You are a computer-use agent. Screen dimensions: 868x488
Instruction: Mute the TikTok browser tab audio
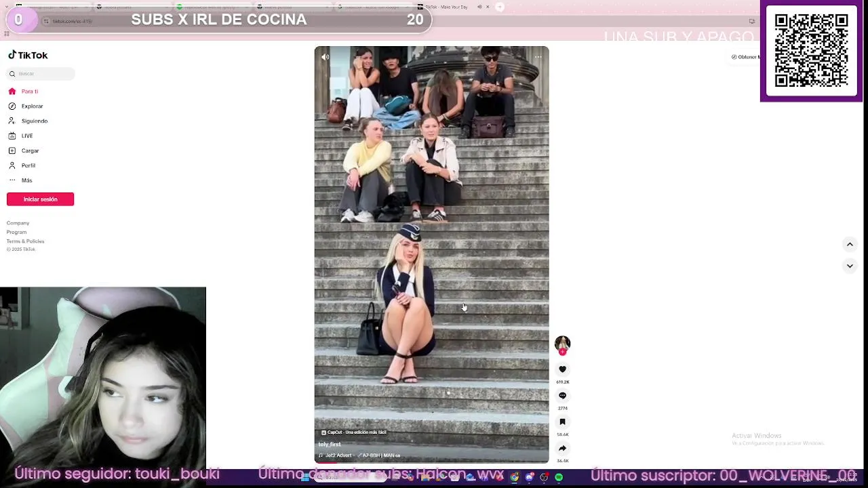pyautogui.click(x=479, y=7)
